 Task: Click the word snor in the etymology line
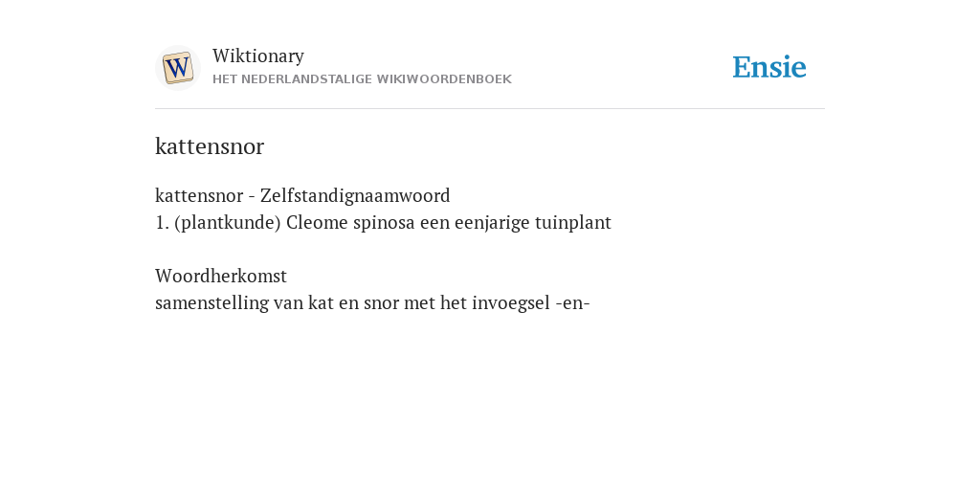[380, 303]
